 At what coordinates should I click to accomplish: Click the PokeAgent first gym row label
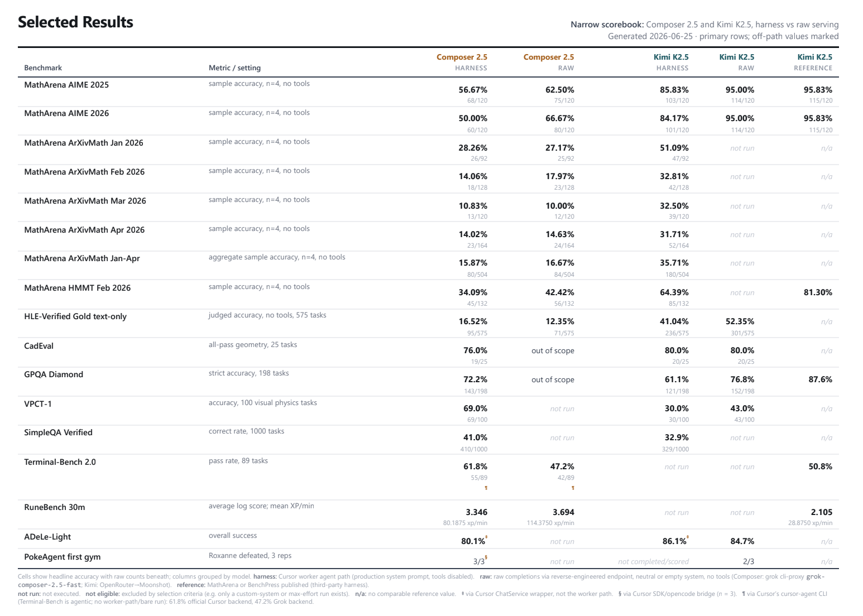(x=63, y=557)
